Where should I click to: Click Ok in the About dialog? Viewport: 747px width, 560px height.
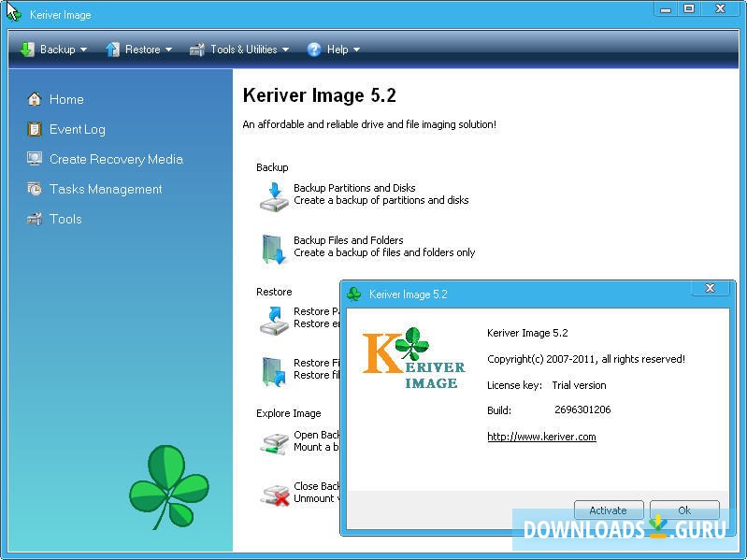click(x=684, y=510)
